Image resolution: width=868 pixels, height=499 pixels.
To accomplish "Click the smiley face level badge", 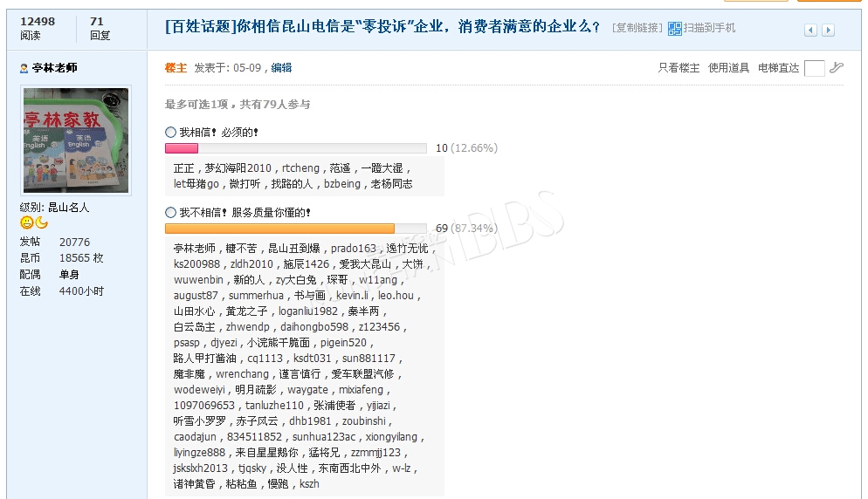I will (x=26, y=223).
